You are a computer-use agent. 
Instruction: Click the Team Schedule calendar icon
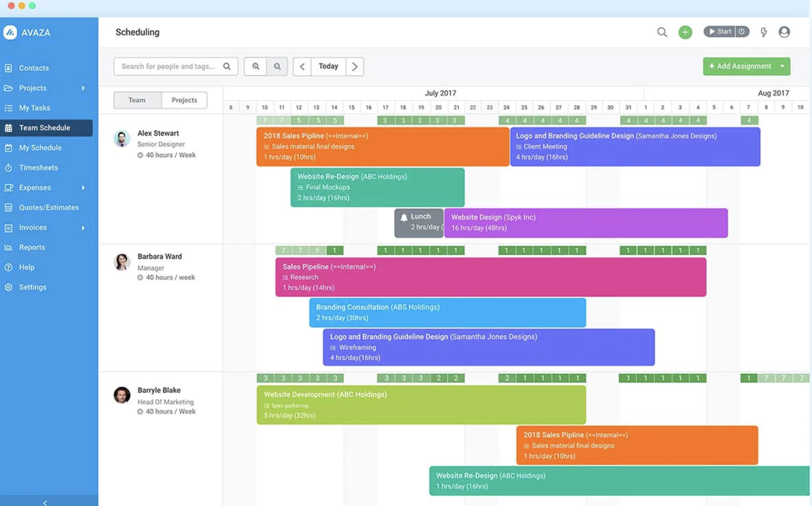(9, 128)
